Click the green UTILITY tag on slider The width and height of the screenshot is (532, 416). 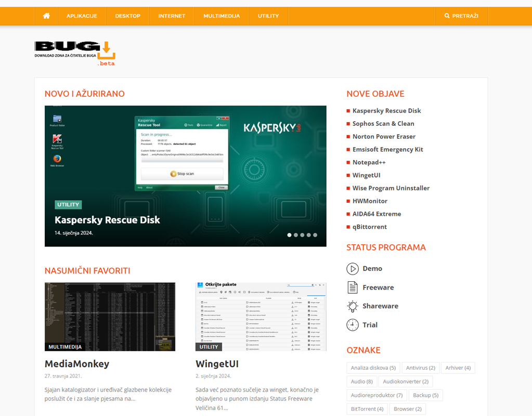coord(68,204)
